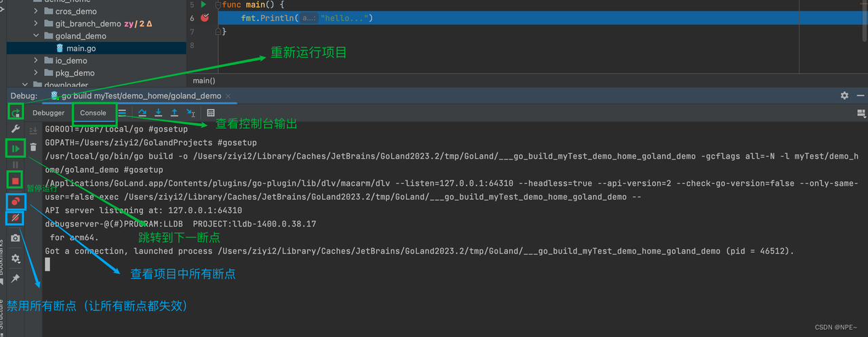Open the Evaluate Expression calculator icon
This screenshot has width=868, height=337.
click(211, 113)
